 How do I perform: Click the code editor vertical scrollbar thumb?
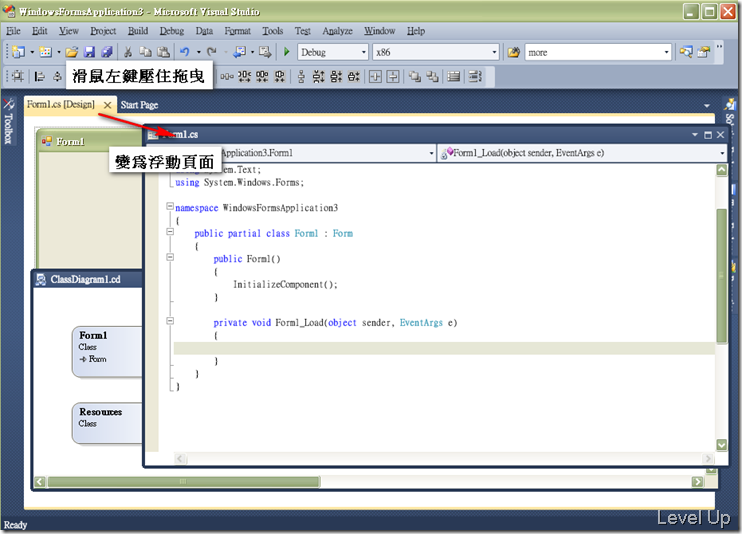[x=722, y=276]
